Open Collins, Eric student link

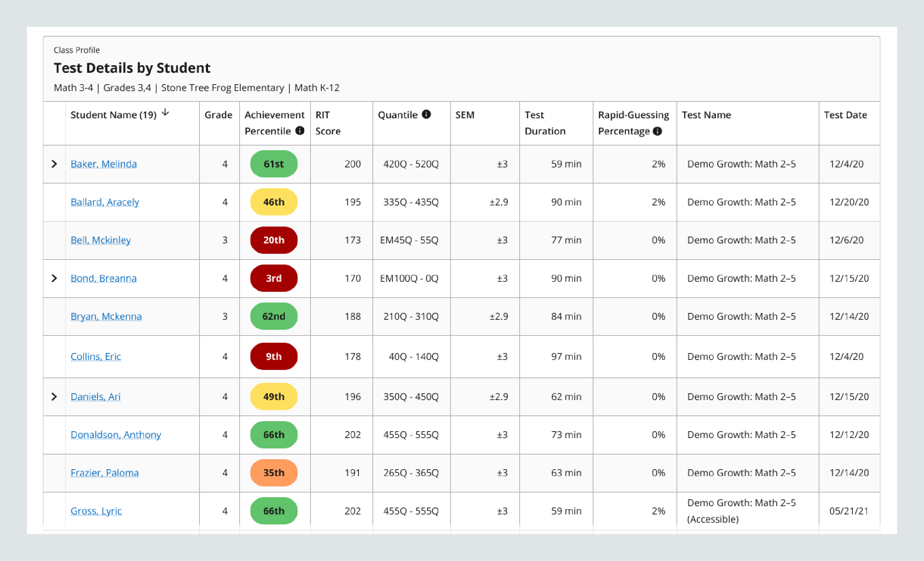pyautogui.click(x=96, y=356)
